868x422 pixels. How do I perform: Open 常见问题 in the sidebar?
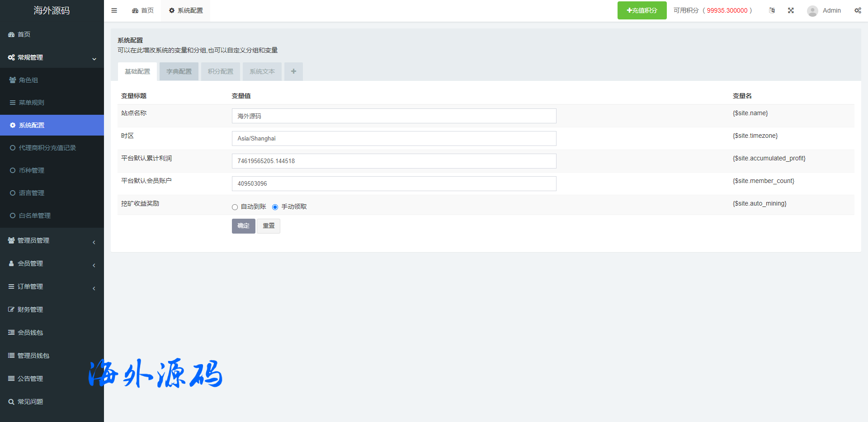(30, 402)
